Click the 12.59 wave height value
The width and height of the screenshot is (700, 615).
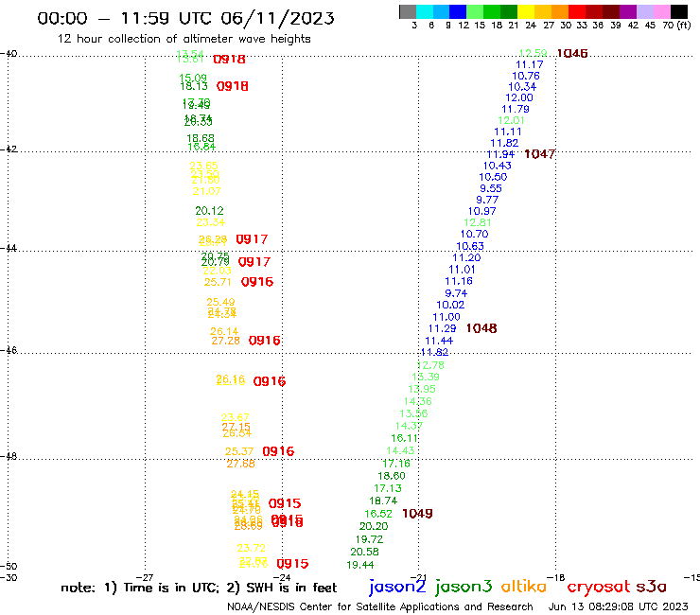534,53
